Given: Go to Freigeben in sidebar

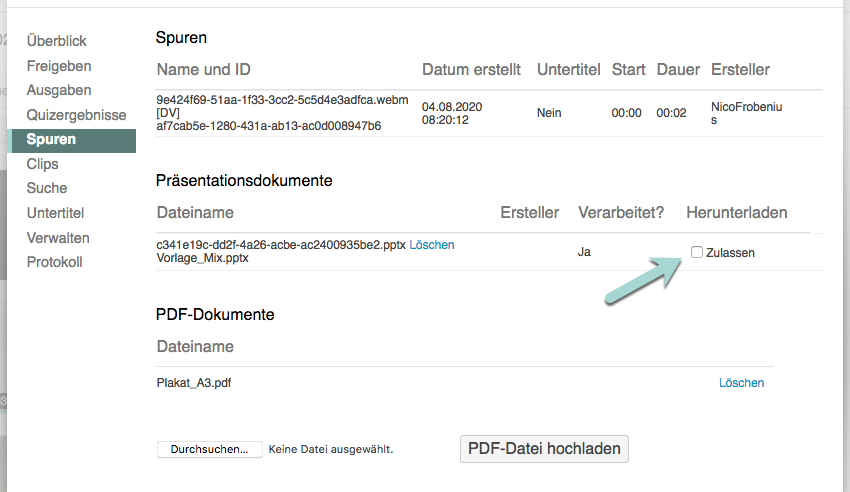Looking at the screenshot, I should click(x=59, y=66).
